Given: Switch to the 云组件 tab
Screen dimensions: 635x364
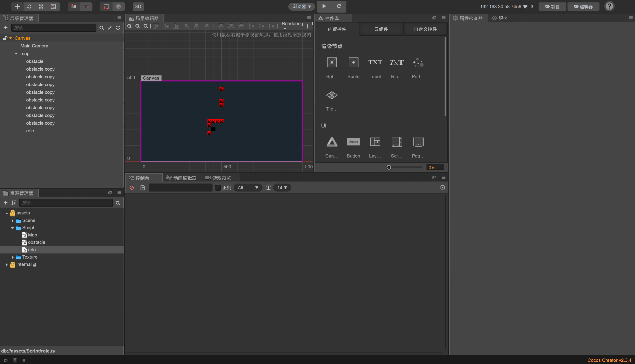Looking at the screenshot, I should [x=381, y=29].
